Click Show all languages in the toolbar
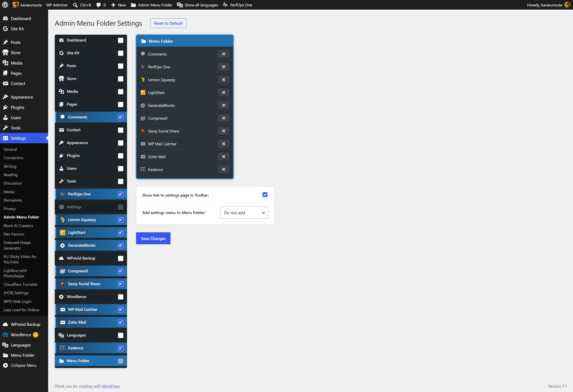Image resolution: width=573 pixels, height=392 pixels. tap(197, 5)
